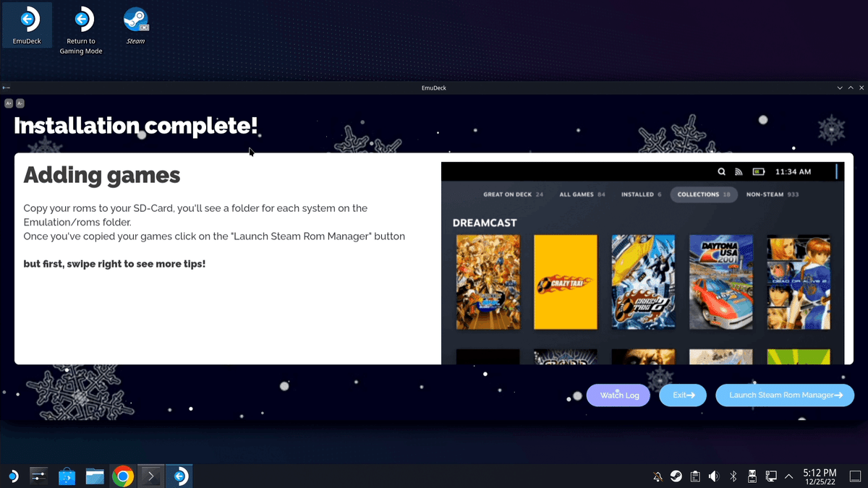The width and height of the screenshot is (868, 488).
Task: Open the Discover store taskbar icon
Action: [x=67, y=476]
